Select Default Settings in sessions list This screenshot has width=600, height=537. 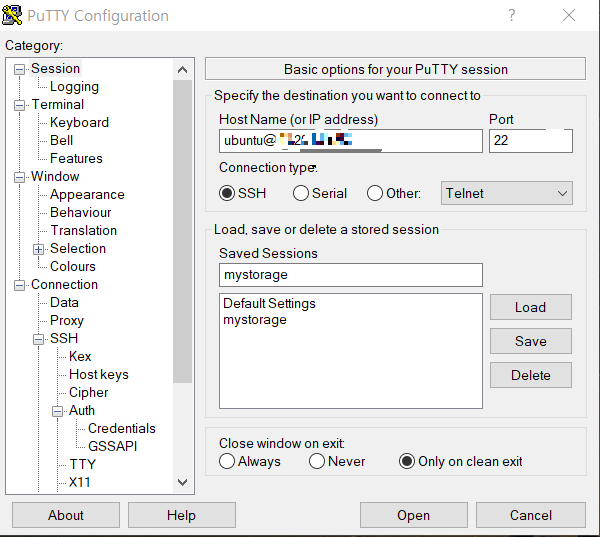tap(269, 304)
